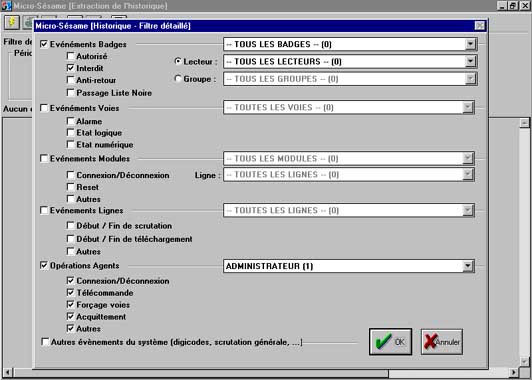Enable the Autorisé checkbox

click(x=71, y=56)
